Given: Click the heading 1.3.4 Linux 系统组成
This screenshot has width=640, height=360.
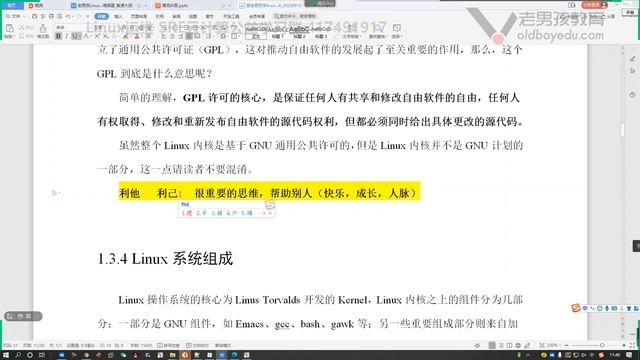Looking at the screenshot, I should click(165, 259).
